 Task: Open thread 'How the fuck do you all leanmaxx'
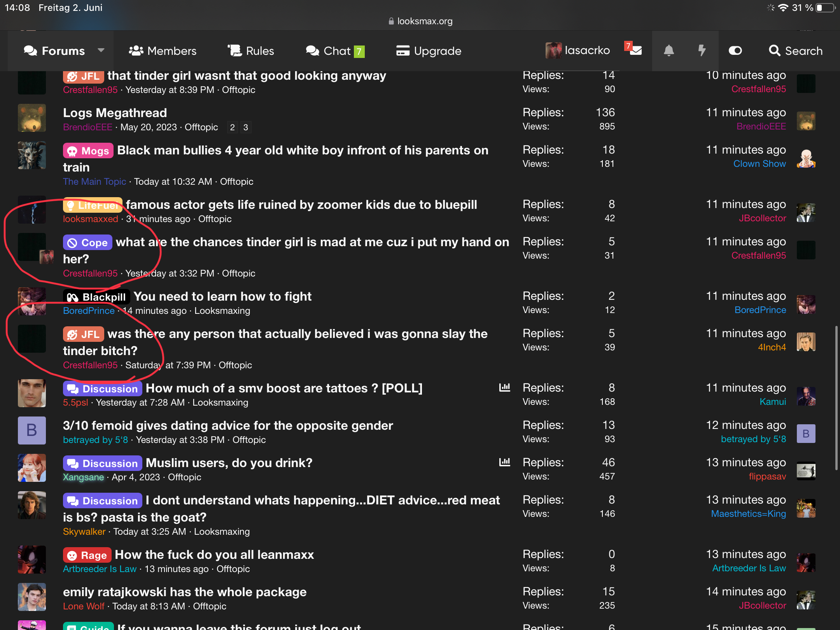215,555
